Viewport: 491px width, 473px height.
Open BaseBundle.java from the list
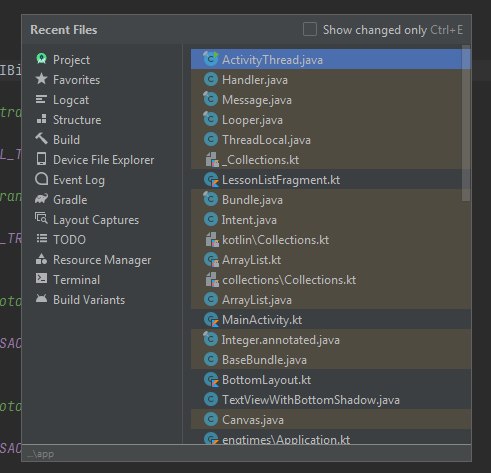point(330,359)
